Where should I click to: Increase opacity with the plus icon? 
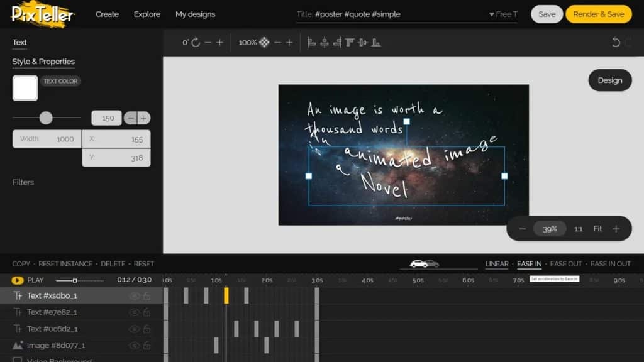click(289, 42)
